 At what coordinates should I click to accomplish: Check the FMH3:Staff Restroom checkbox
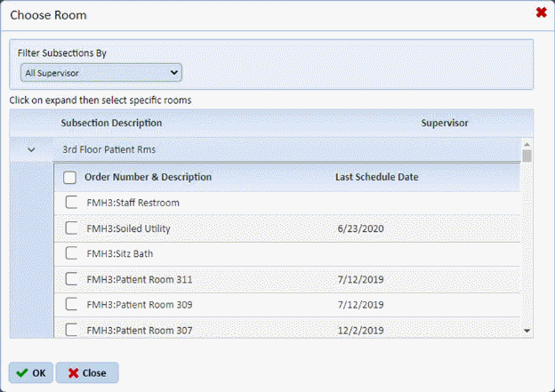click(x=72, y=203)
